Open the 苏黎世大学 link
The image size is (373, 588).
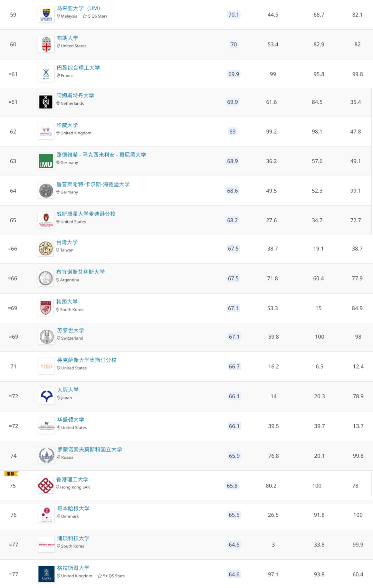pyautogui.click(x=70, y=330)
